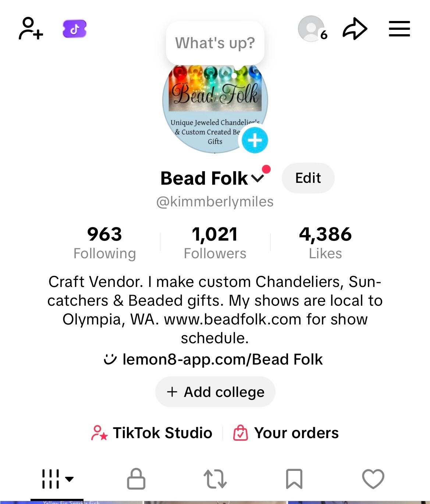Switch to the private videos lock tab
The height and width of the screenshot is (504, 430).
click(136, 479)
